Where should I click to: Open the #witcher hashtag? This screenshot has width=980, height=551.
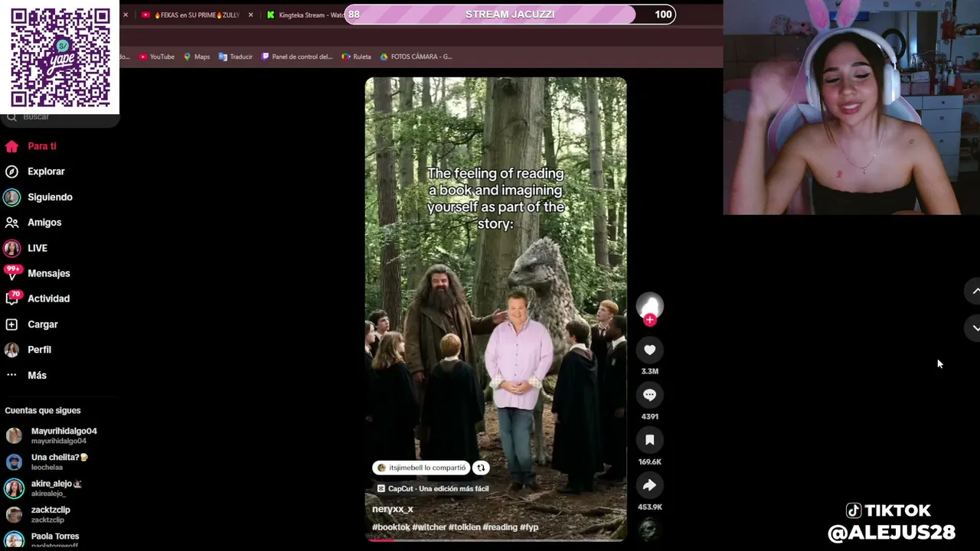[429, 527]
